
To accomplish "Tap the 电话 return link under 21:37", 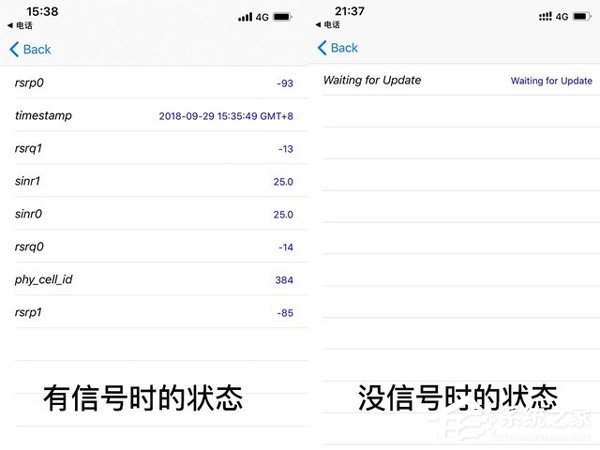I will (328, 24).
